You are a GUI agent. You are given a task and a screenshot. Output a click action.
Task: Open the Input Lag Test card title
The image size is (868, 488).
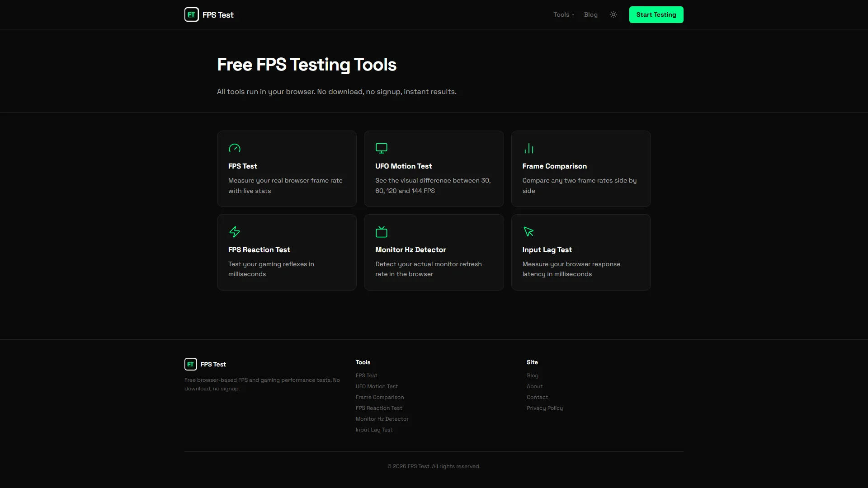pos(547,250)
